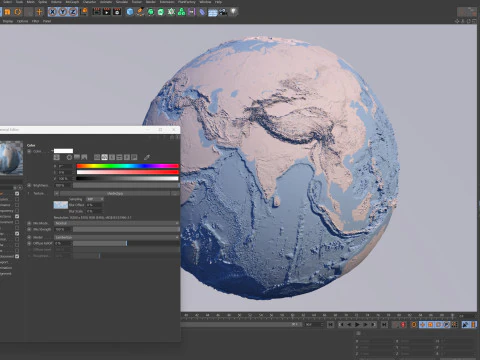
Task: Open the Sampling dropdown
Action: [95, 199]
